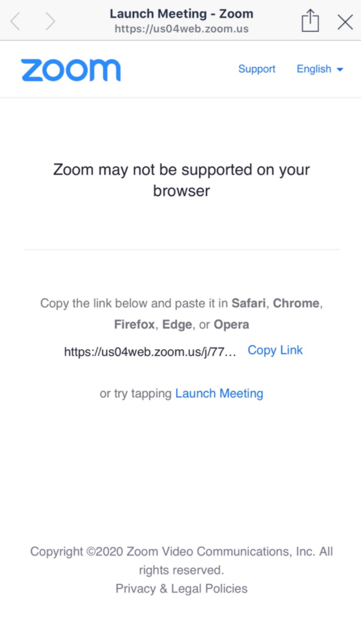Open Privacy & Legal Policies
This screenshot has height=644, width=361.
(x=182, y=589)
